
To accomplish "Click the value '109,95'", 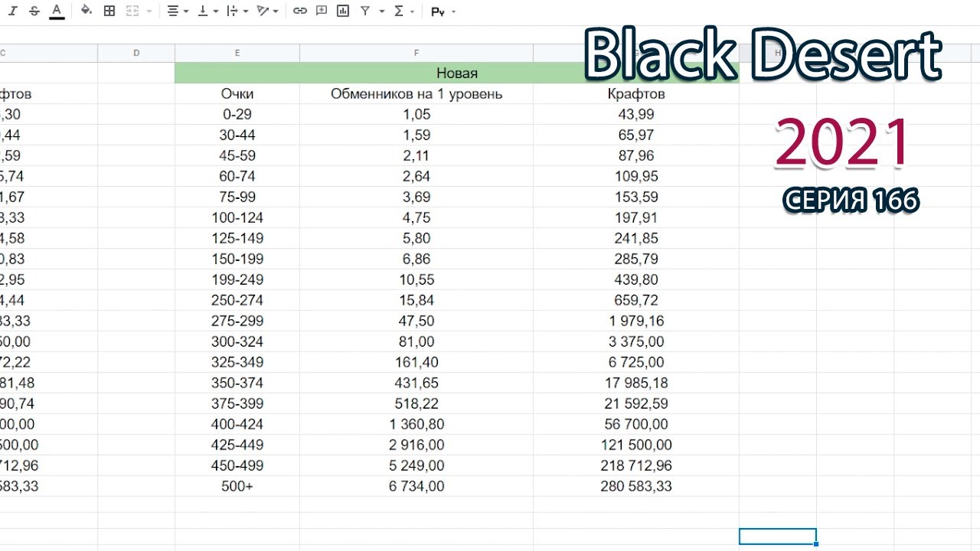I will pyautogui.click(x=636, y=176).
